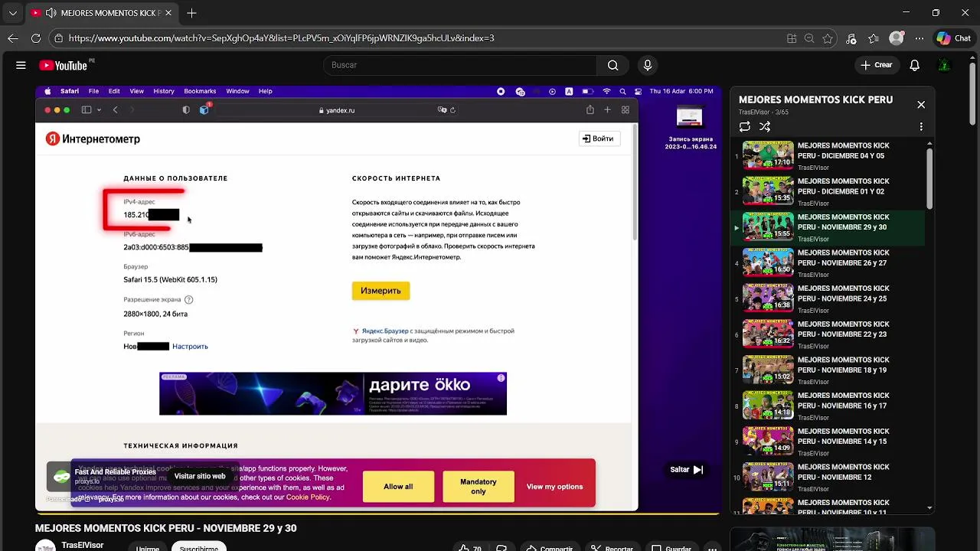Go to YouTube home via logo
Image resolution: width=980 pixels, height=551 pixels.
point(64,66)
